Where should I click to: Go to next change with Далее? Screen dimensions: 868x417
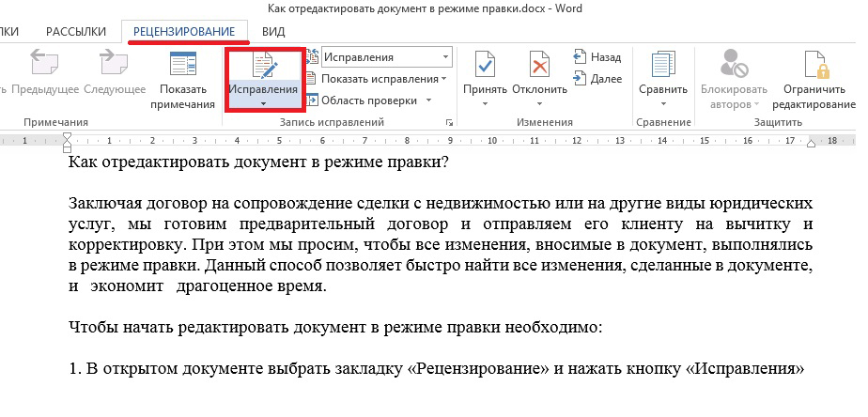pyautogui.click(x=597, y=79)
